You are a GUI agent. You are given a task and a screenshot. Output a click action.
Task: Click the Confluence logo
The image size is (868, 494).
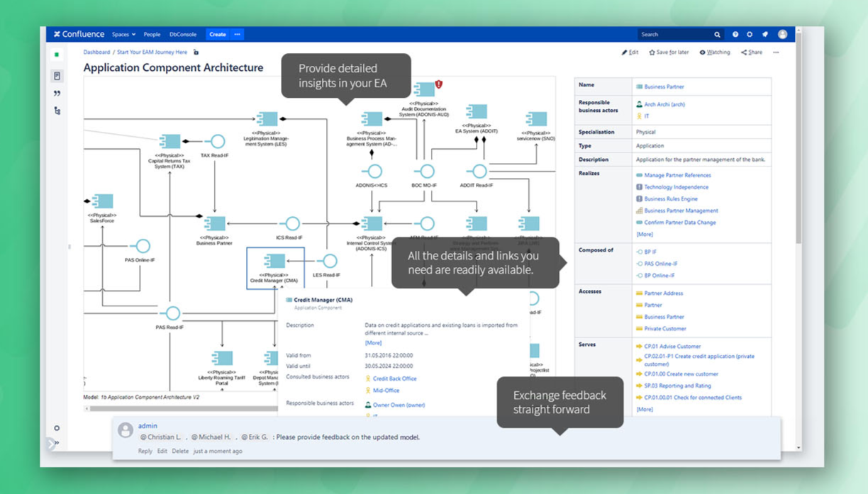pyautogui.click(x=79, y=34)
